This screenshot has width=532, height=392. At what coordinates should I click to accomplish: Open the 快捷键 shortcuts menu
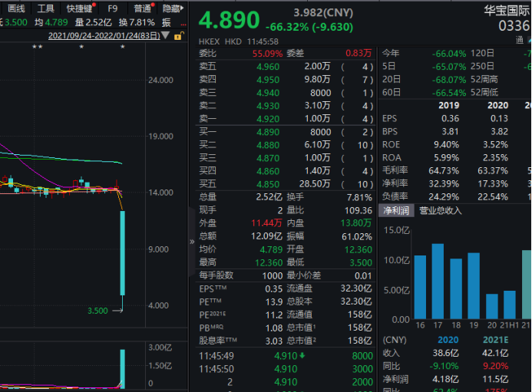coord(79,8)
